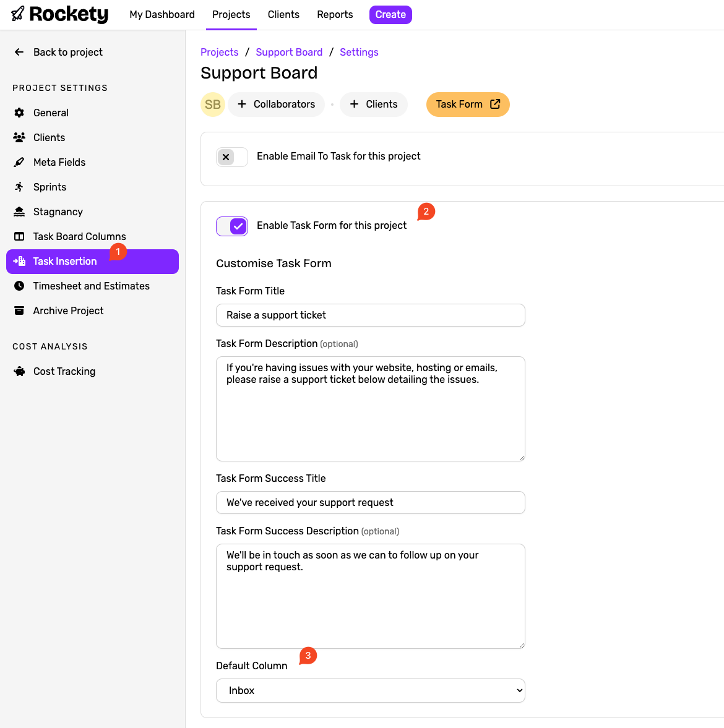Screen dimensions: 724x728
Task: Click the Archive Project box icon
Action: [19, 310]
